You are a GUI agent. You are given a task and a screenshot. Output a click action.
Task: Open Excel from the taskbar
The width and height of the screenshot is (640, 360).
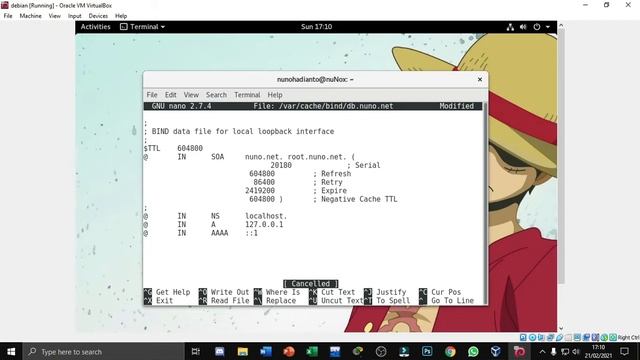[x=312, y=351]
